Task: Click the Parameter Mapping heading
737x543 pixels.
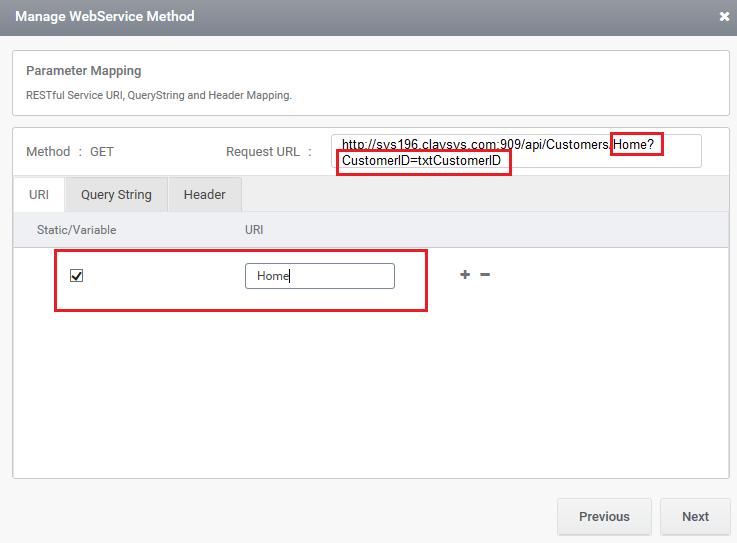Action: (x=84, y=71)
